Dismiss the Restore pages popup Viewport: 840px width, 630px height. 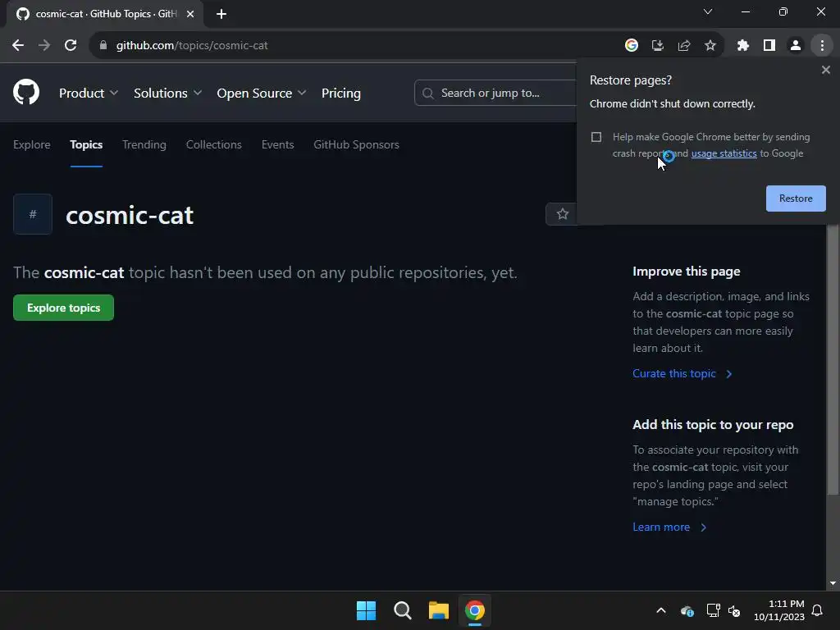point(826,70)
